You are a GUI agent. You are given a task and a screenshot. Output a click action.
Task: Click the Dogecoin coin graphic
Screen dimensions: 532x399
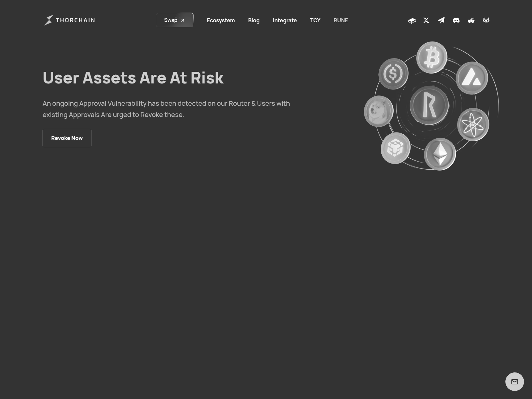coord(379,111)
